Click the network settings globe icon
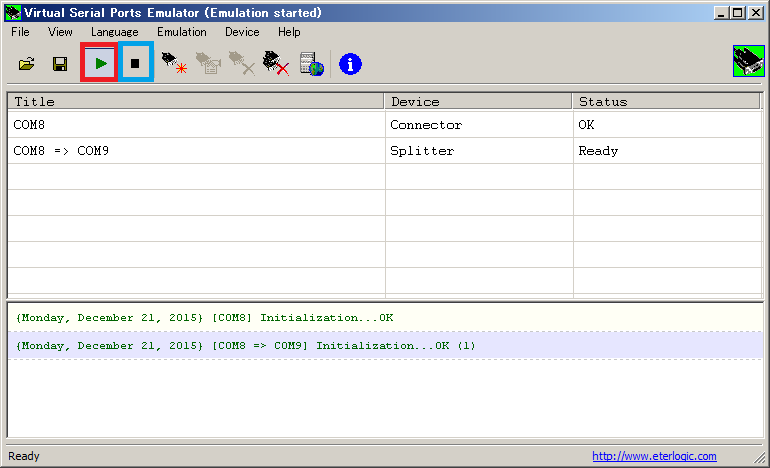Screen dimensions: 770x468 [312, 64]
